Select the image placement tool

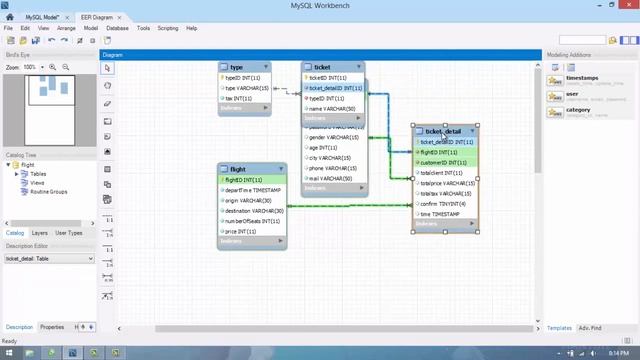(107, 152)
